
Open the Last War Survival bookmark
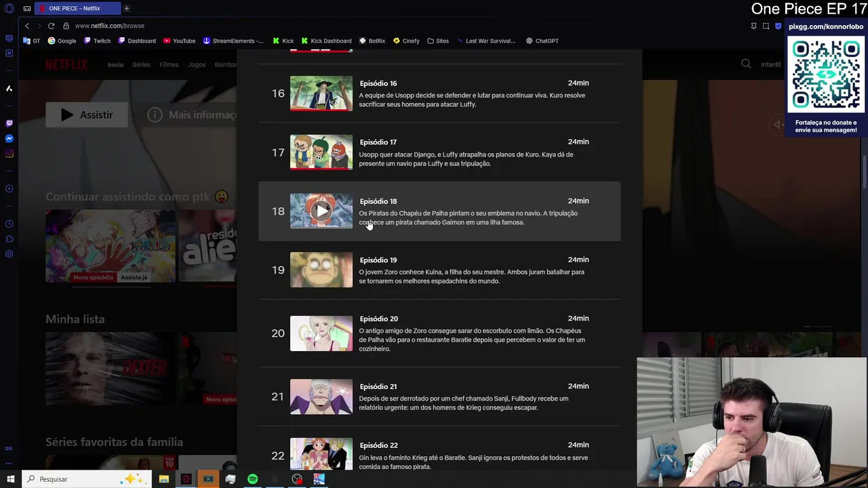pyautogui.click(x=486, y=41)
